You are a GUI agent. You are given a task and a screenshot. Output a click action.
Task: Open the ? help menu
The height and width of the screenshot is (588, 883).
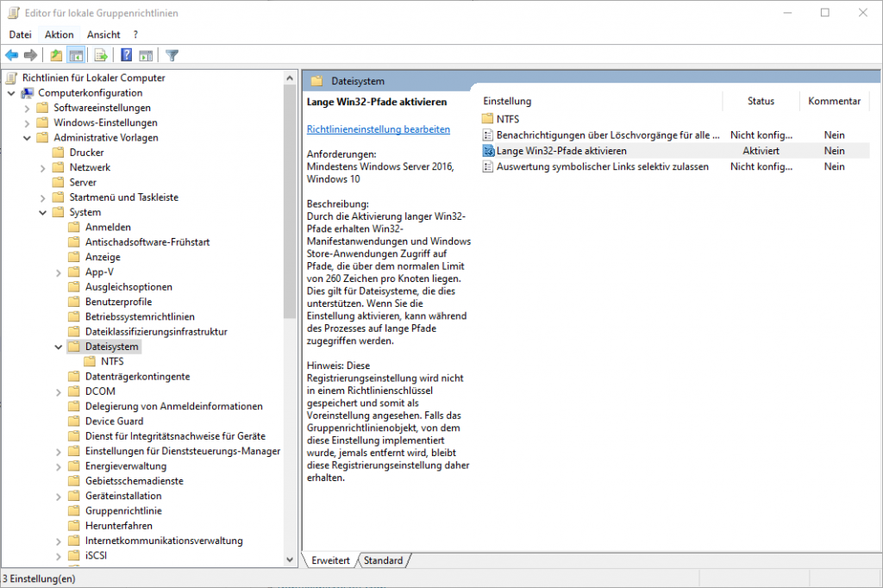point(135,34)
